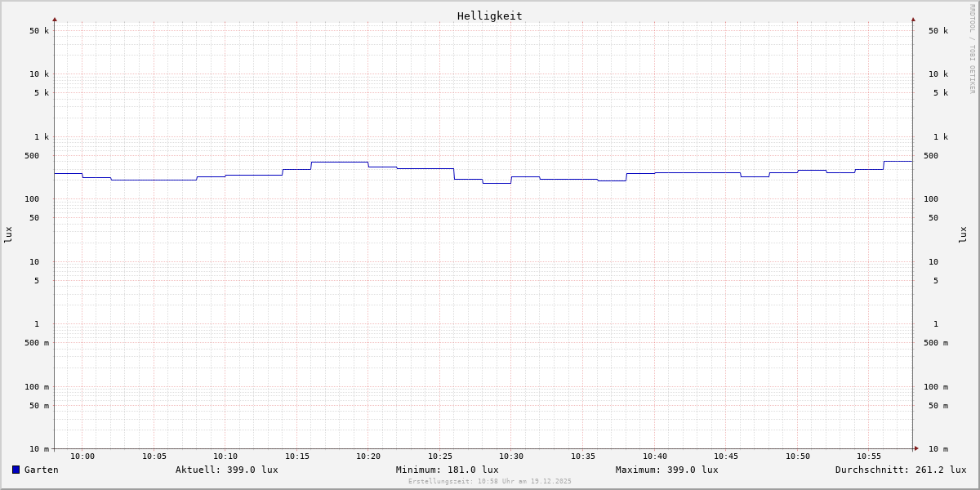Click the Durchschnitt 261.2 lux reading
980x490 pixels.
tap(900, 470)
